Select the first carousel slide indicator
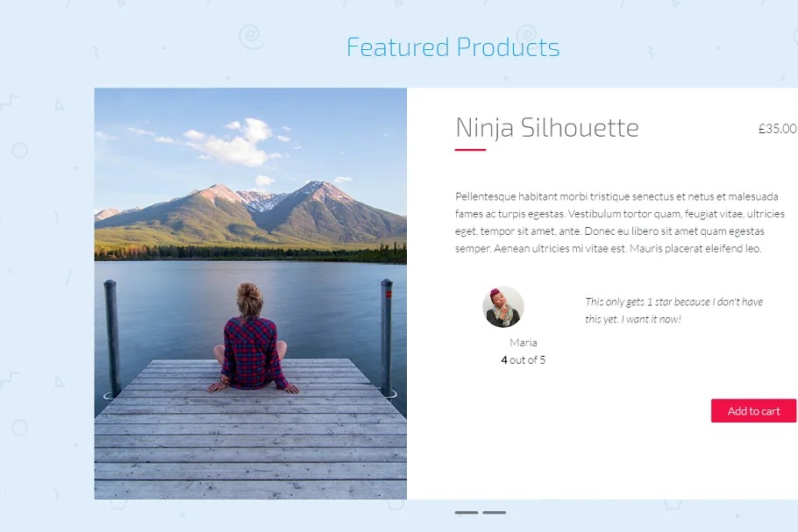This screenshot has height=532, width=798. click(467, 512)
